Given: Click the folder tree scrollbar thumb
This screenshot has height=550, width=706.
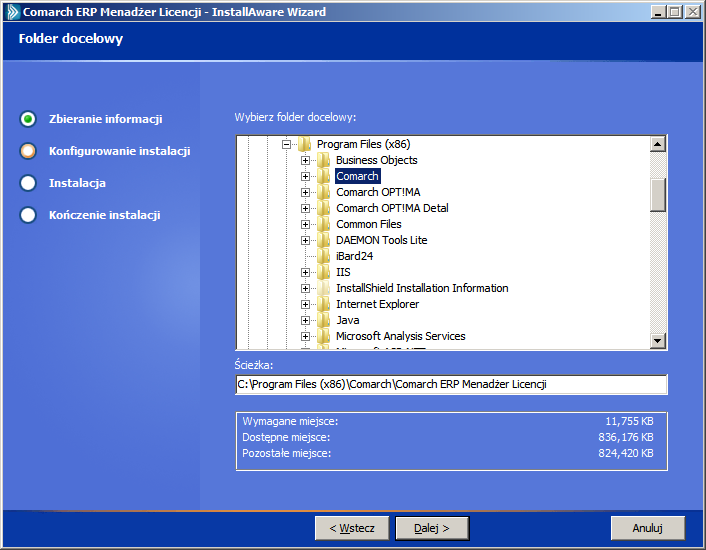Looking at the screenshot, I should coord(658,195).
